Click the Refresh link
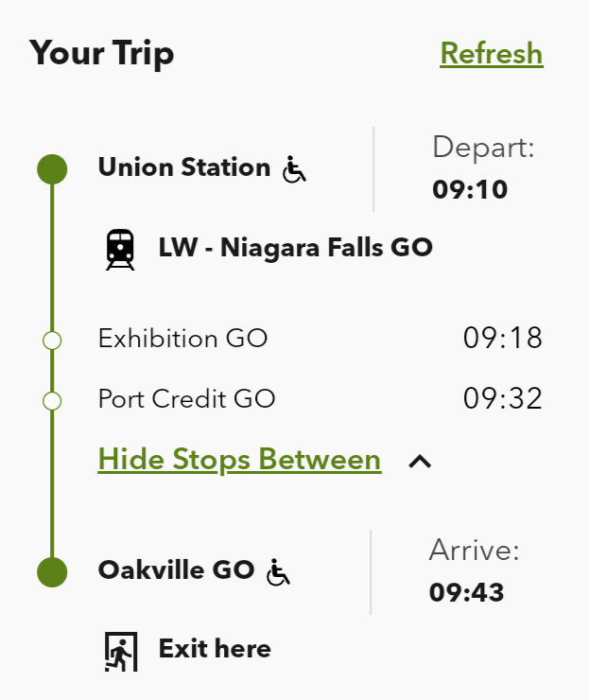This screenshot has width=589, height=700. pyautogui.click(x=492, y=54)
